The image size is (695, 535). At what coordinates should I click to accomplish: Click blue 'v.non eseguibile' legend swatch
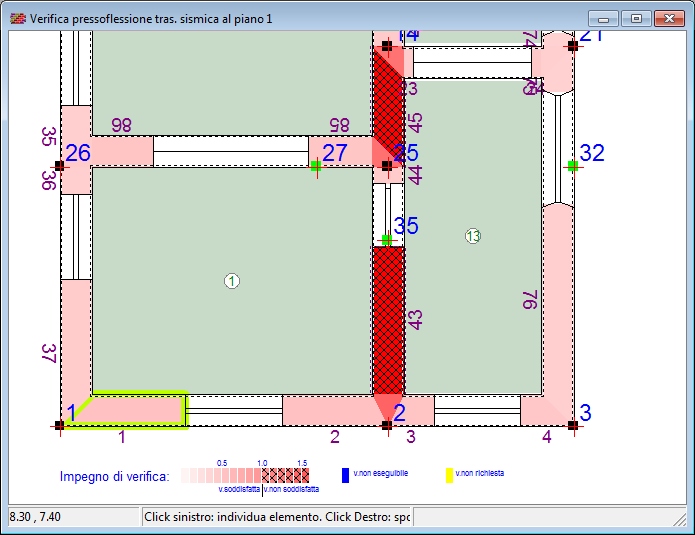pyautogui.click(x=345, y=476)
